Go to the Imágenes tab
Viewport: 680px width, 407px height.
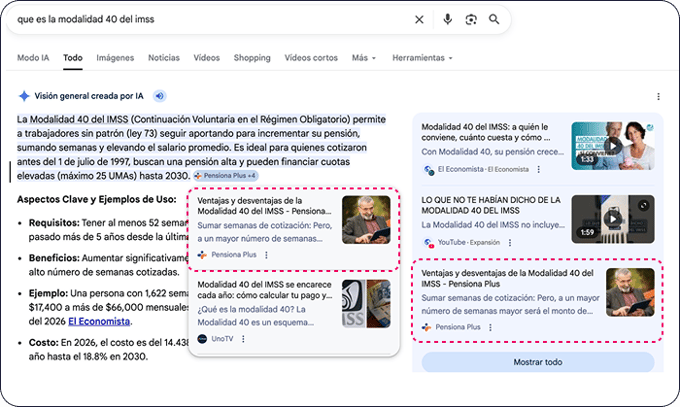[115, 58]
